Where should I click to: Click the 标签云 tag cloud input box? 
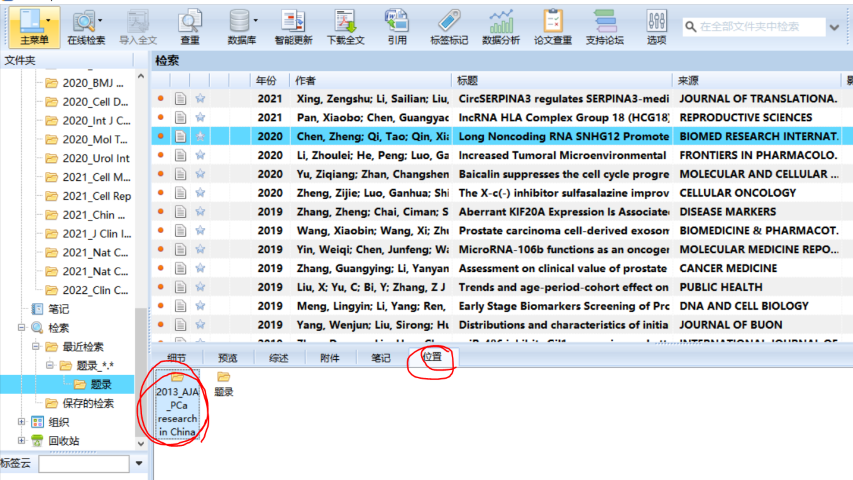pos(84,464)
